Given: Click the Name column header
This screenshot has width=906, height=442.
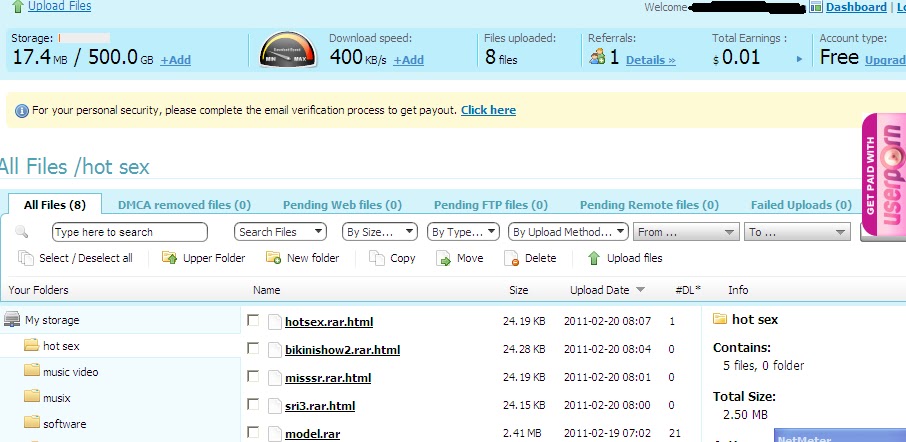Looking at the screenshot, I should 266,290.
